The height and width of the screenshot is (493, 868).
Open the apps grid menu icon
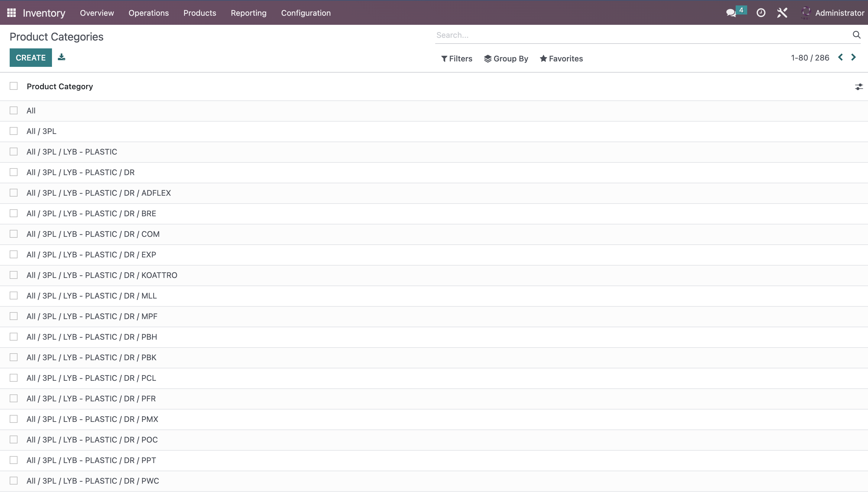click(x=11, y=13)
